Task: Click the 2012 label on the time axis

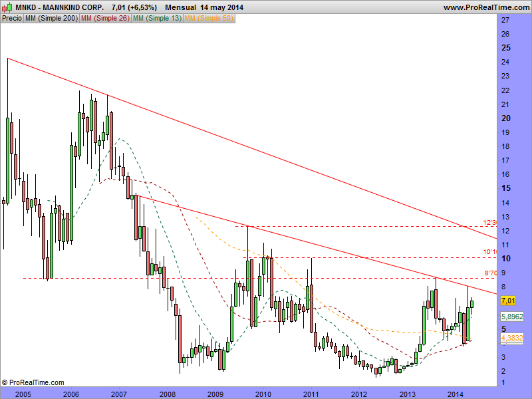Action: pos(359,394)
